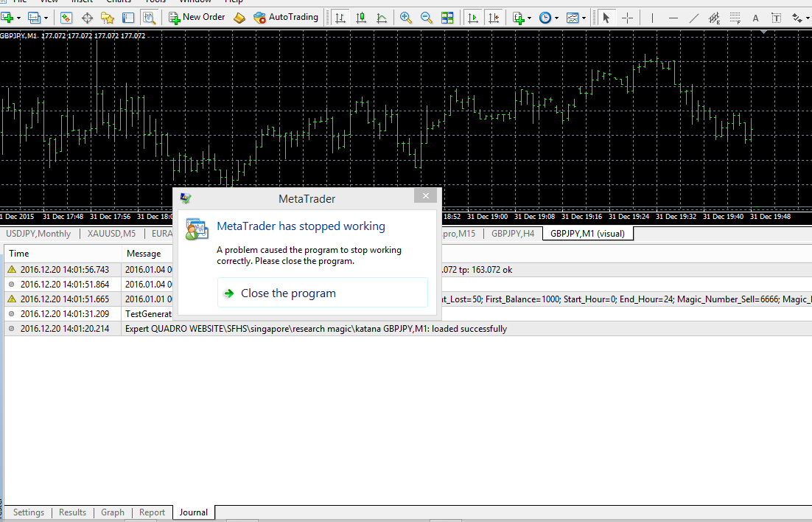Select the Text Label tool
Image resolution: width=812 pixels, height=522 pixels.
tap(777, 18)
